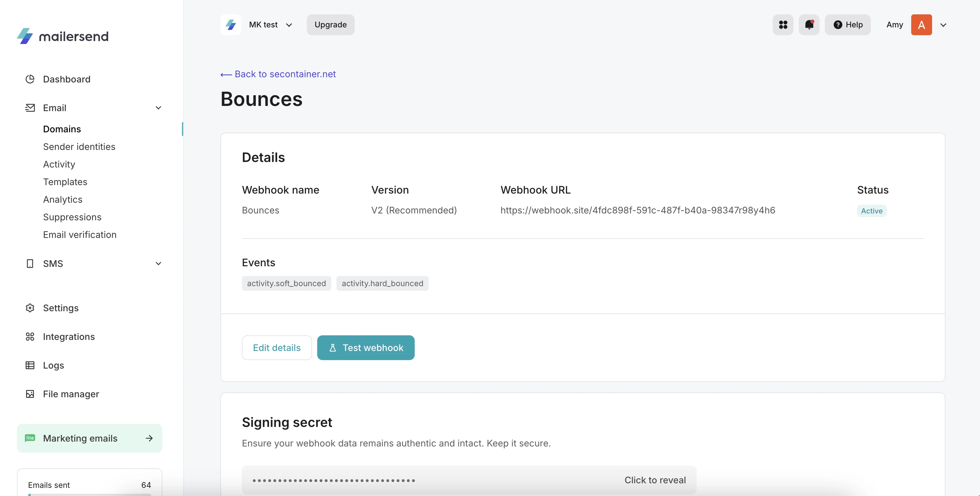Go back to secontainer.net
The image size is (980, 496).
(x=278, y=74)
